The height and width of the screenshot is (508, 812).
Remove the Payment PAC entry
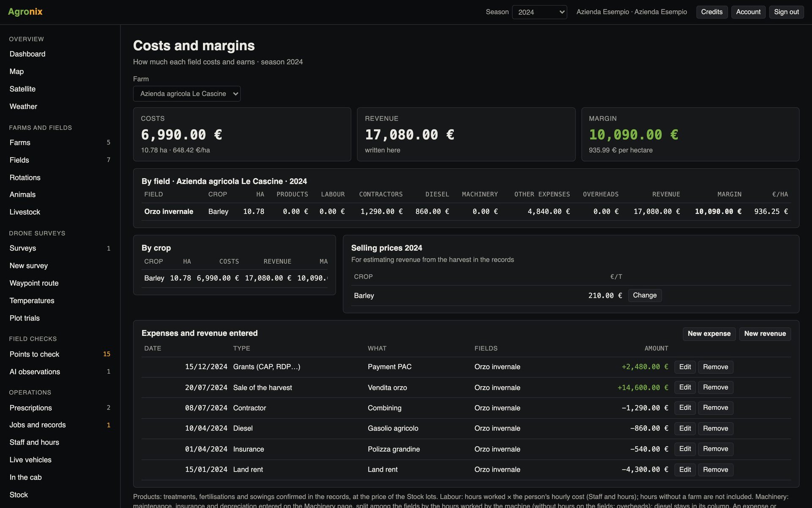point(716,367)
